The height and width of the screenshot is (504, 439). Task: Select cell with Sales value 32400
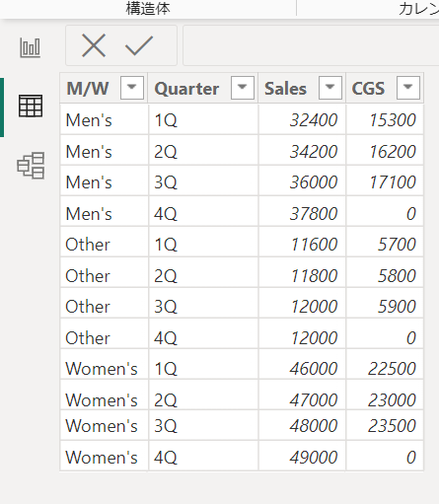pos(302,120)
